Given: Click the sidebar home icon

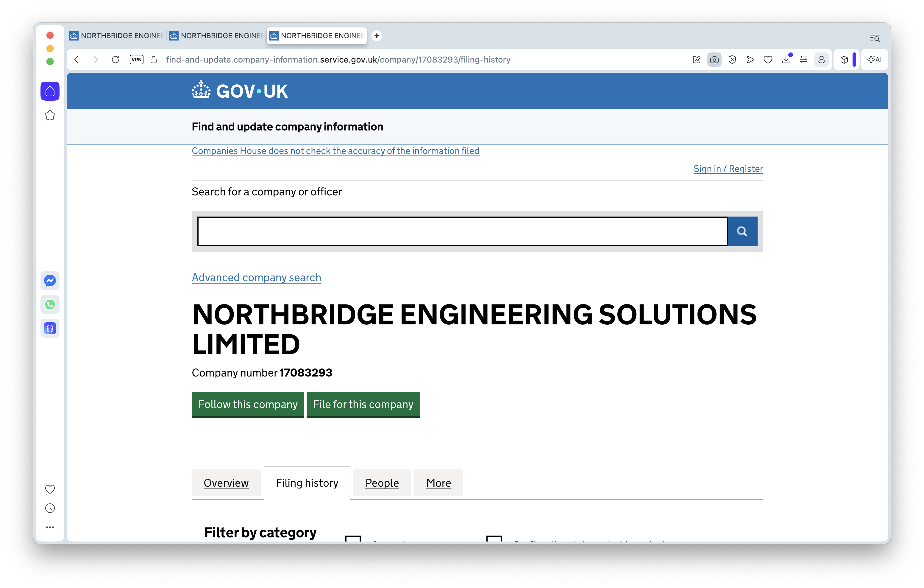Looking at the screenshot, I should click(50, 91).
